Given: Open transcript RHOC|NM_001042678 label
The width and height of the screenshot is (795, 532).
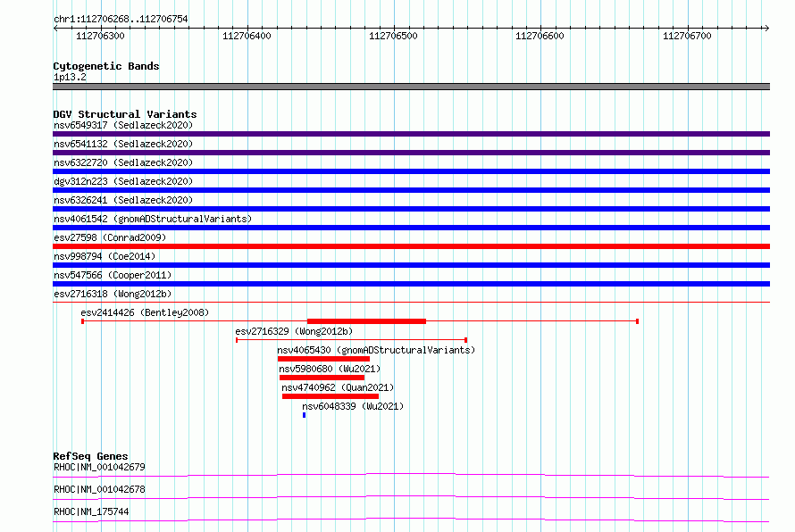Looking at the screenshot, I should pos(99,489).
